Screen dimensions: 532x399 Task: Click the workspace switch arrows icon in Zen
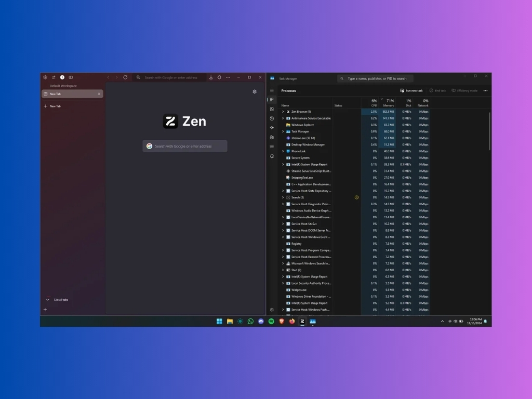pyautogui.click(x=54, y=77)
